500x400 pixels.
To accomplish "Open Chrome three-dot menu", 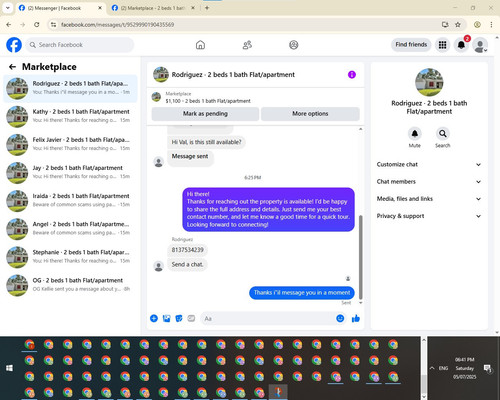I will [x=491, y=24].
